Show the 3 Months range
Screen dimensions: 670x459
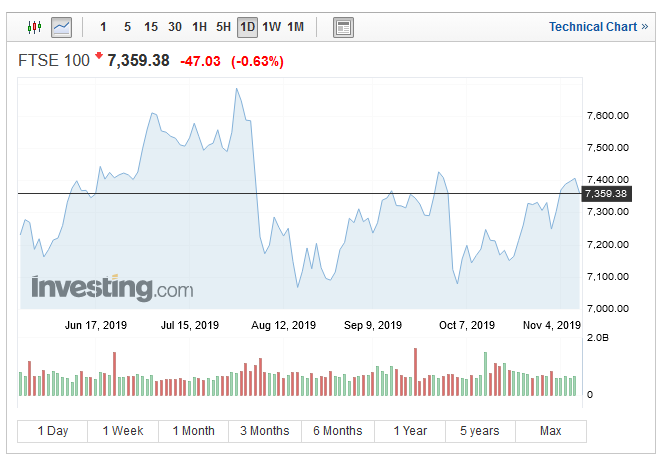pos(265,431)
